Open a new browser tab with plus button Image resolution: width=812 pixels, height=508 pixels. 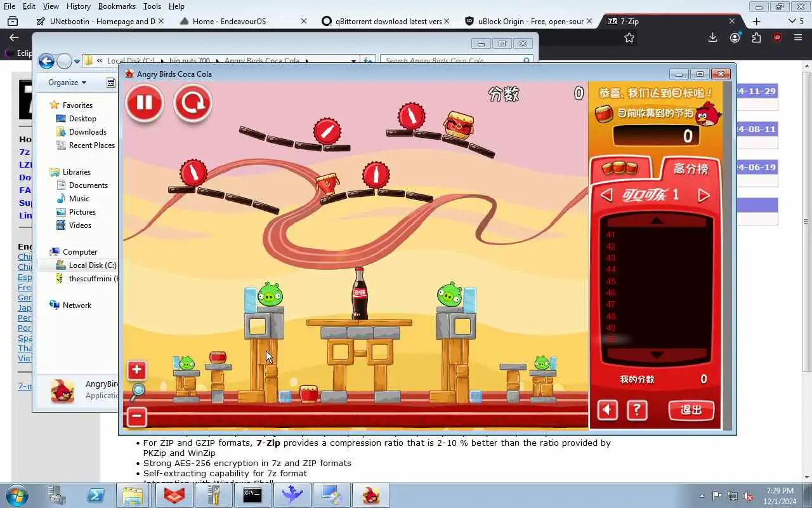click(x=756, y=21)
